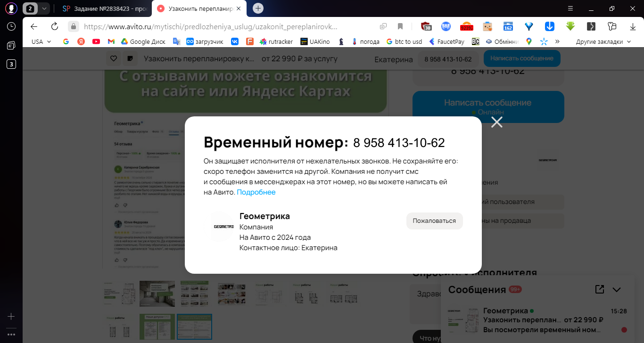Image resolution: width=644 pixels, height=343 pixels.
Task: Click Написать сообщение in the sticky header
Action: (521, 58)
